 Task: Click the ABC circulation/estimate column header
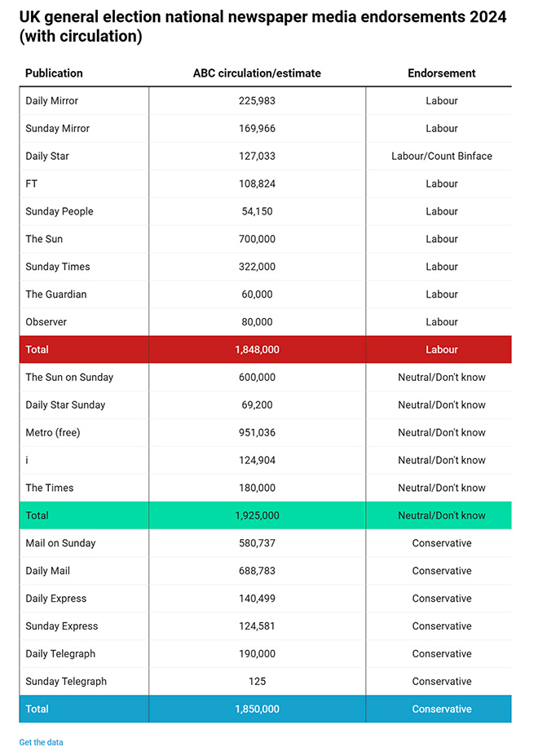pyautogui.click(x=257, y=73)
